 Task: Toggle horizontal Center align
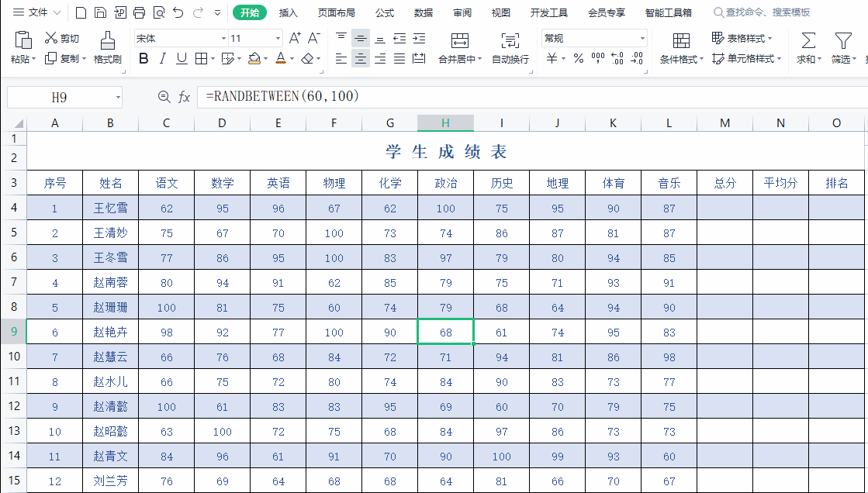tap(361, 58)
